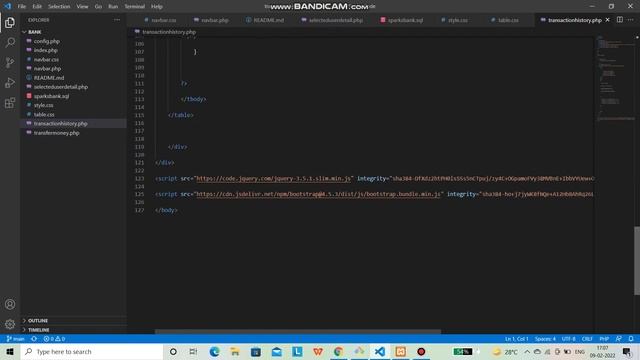Screen dimensions: 640x360
Task: Select PHP language mode in status bar
Action: (x=604, y=339)
